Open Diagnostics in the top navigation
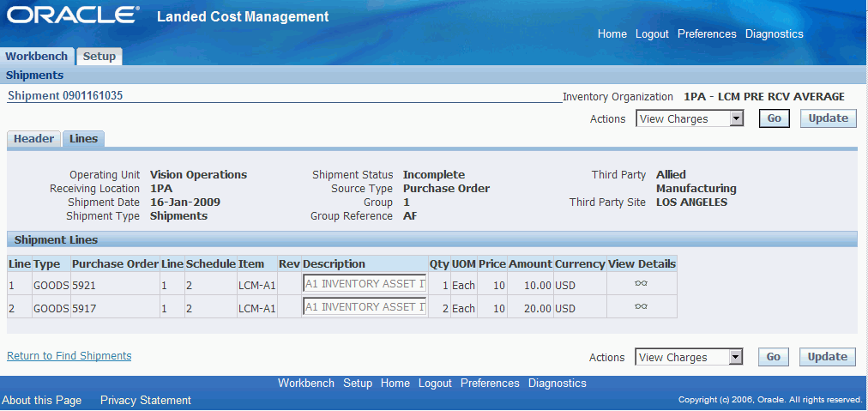Screen dimensions: 868x411 pos(774,33)
